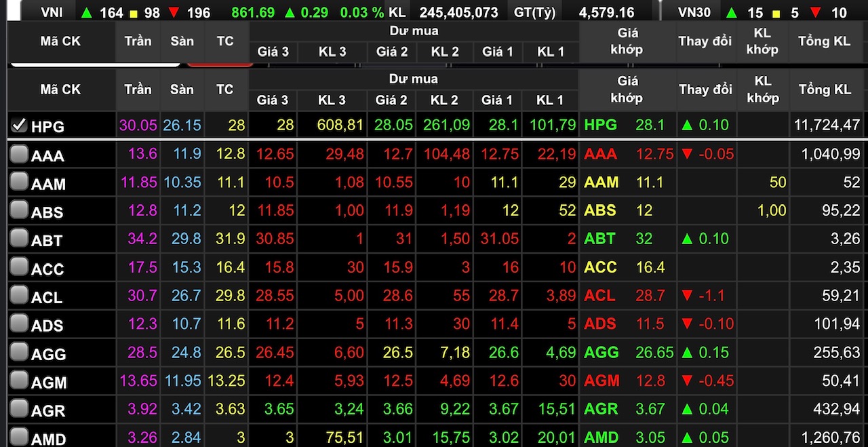Select the checkbox beside AGG
Image resolution: width=868 pixels, height=447 pixels.
(19, 353)
